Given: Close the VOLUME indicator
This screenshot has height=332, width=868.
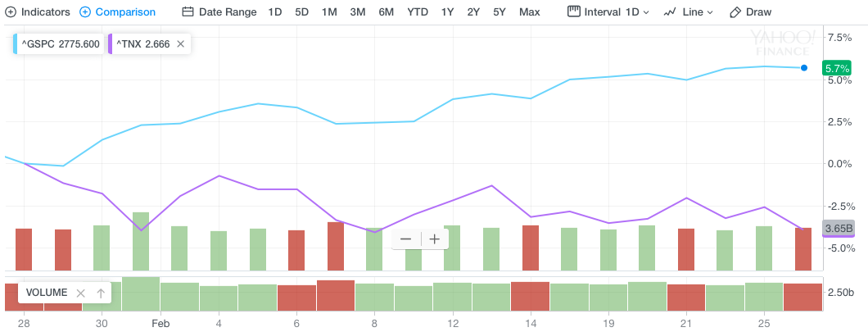Looking at the screenshot, I should (80, 293).
